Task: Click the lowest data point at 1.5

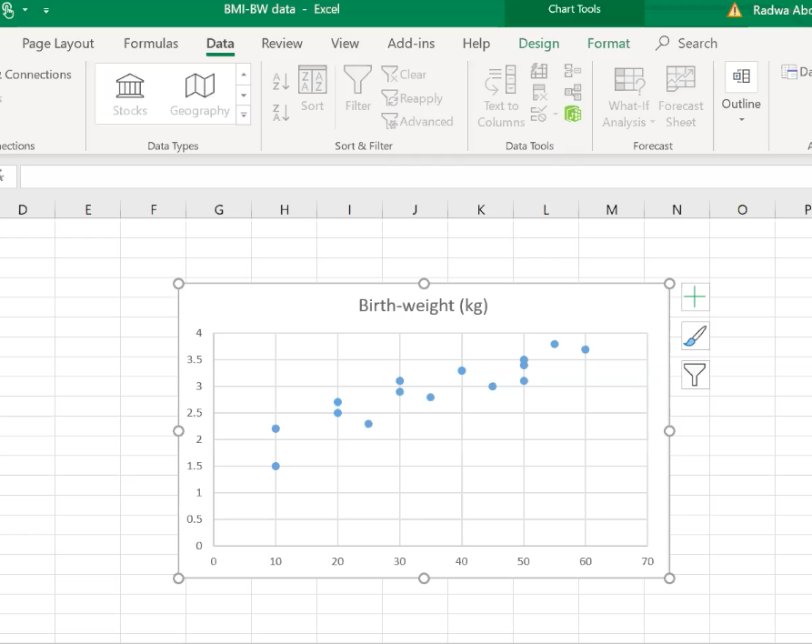Action: click(276, 467)
